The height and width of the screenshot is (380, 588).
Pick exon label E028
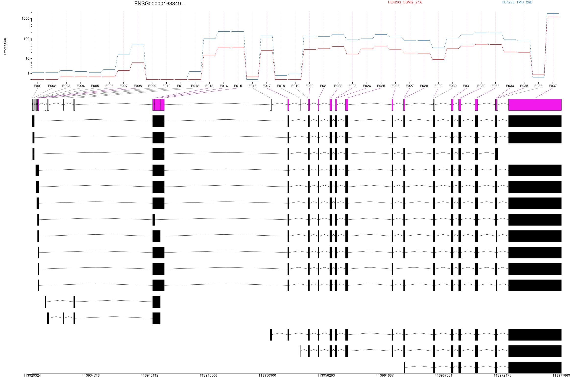click(424, 86)
